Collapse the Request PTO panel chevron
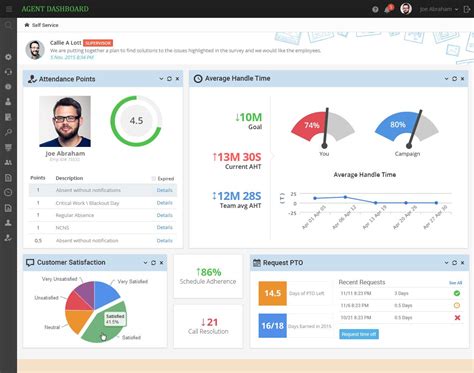474x373 pixels. [x=446, y=263]
